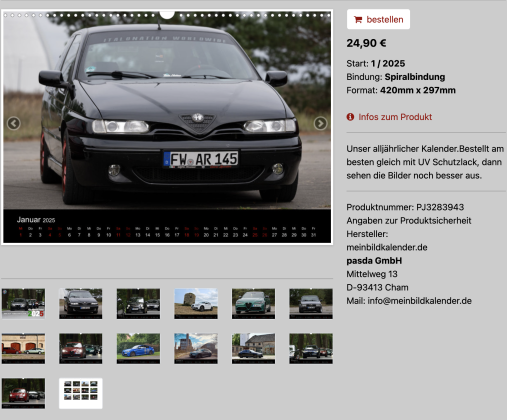Click the info icon beside Infos zum Produkt
The width and height of the screenshot is (507, 420).
[350, 117]
